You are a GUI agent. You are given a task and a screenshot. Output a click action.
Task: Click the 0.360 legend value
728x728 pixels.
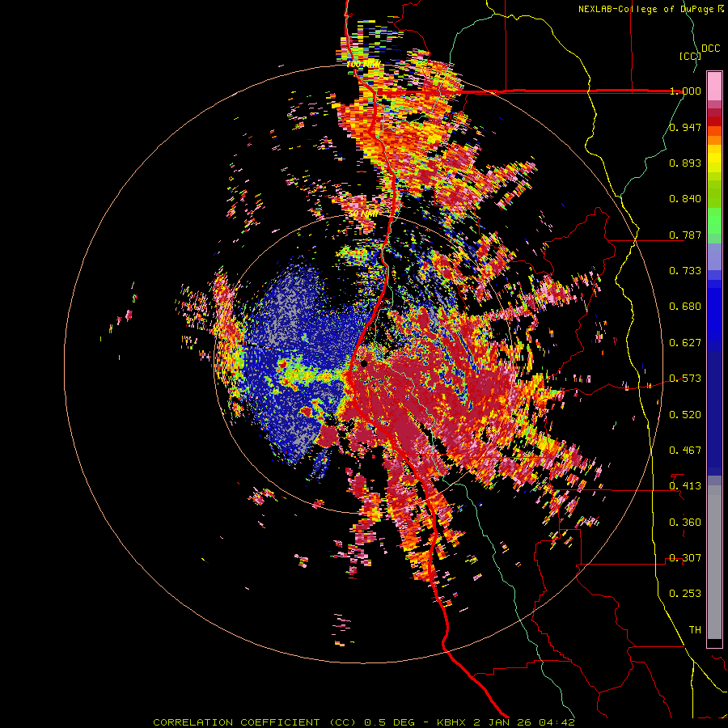[x=685, y=523]
